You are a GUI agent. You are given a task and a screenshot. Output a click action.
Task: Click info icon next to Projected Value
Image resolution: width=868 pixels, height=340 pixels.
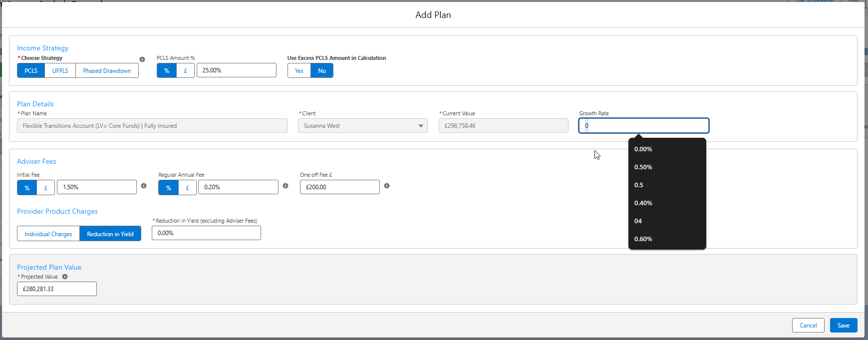pos(65,277)
